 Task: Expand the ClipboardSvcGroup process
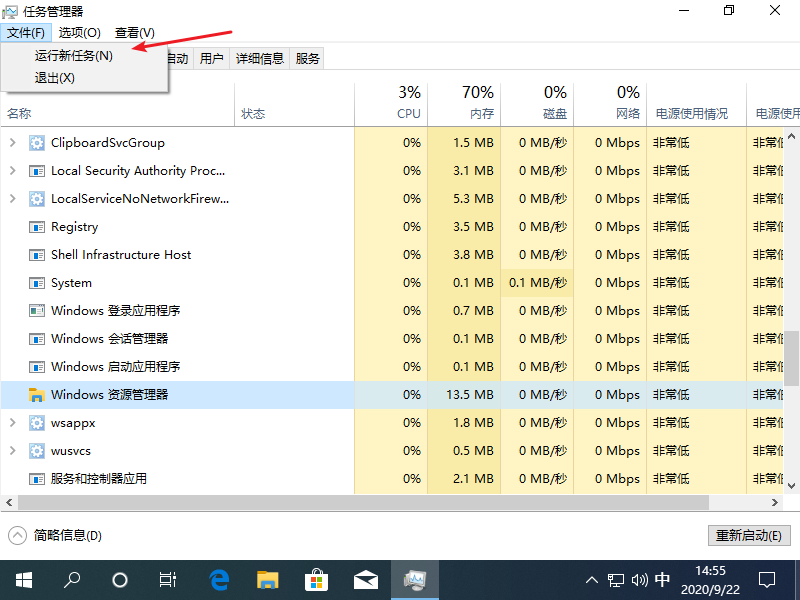click(x=15, y=142)
